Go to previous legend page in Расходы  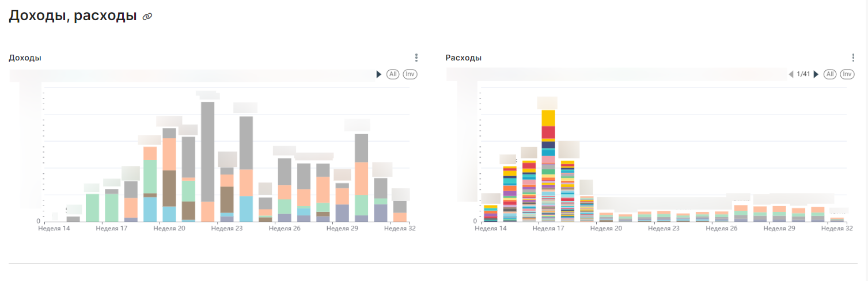tap(791, 74)
